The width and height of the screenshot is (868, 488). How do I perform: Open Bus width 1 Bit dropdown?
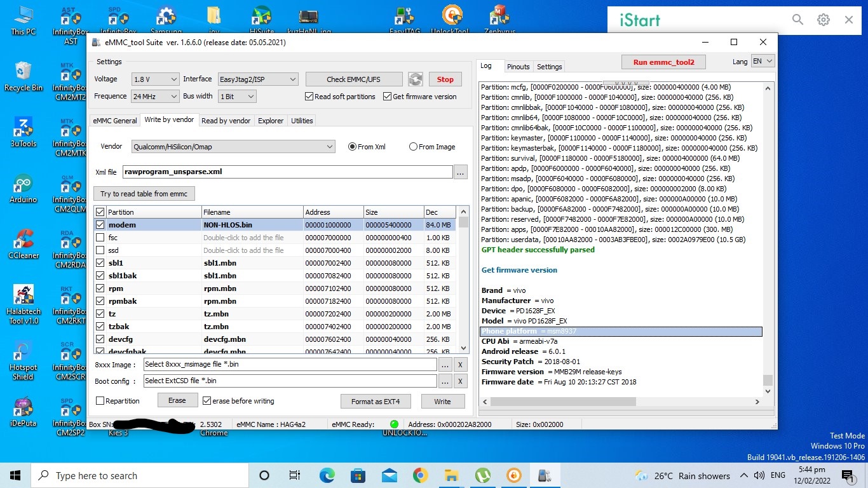click(237, 97)
